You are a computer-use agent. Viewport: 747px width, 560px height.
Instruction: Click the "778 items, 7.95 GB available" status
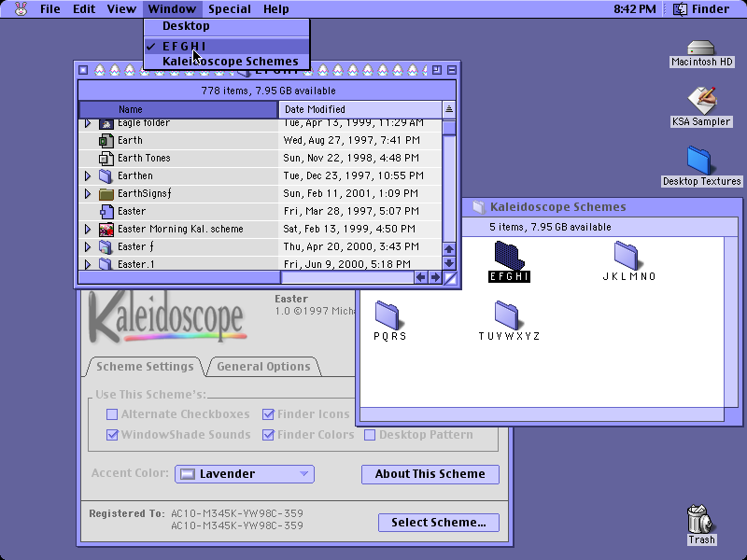tap(268, 91)
